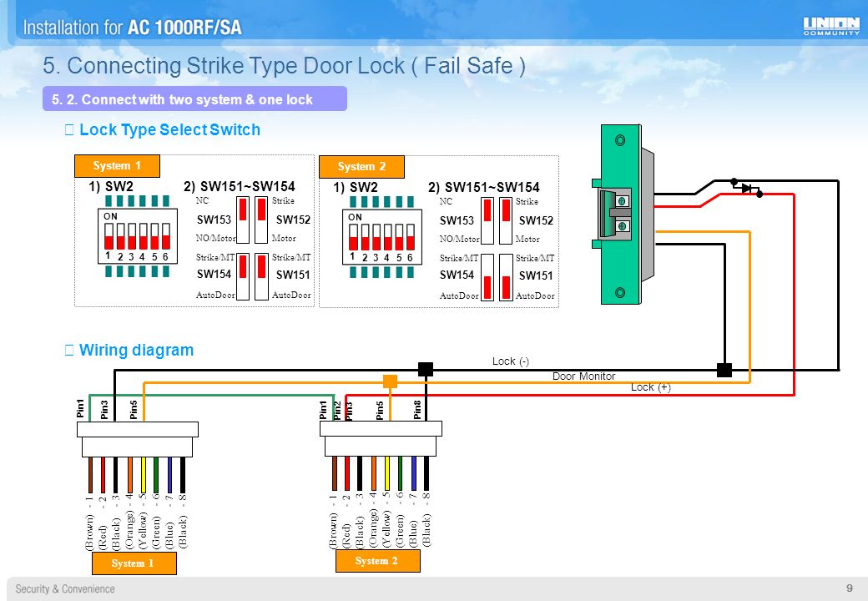Click the diode symbol near the door strike
This screenshot has height=601, width=868.
(x=747, y=188)
